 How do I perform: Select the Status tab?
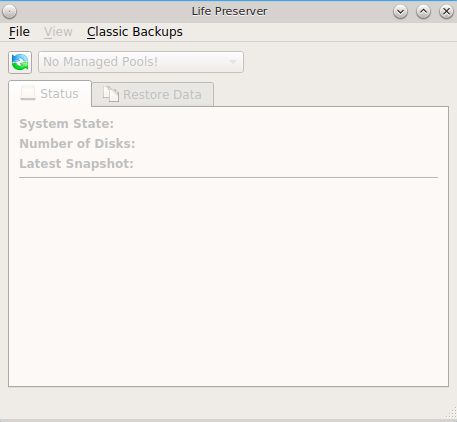pyautogui.click(x=50, y=94)
